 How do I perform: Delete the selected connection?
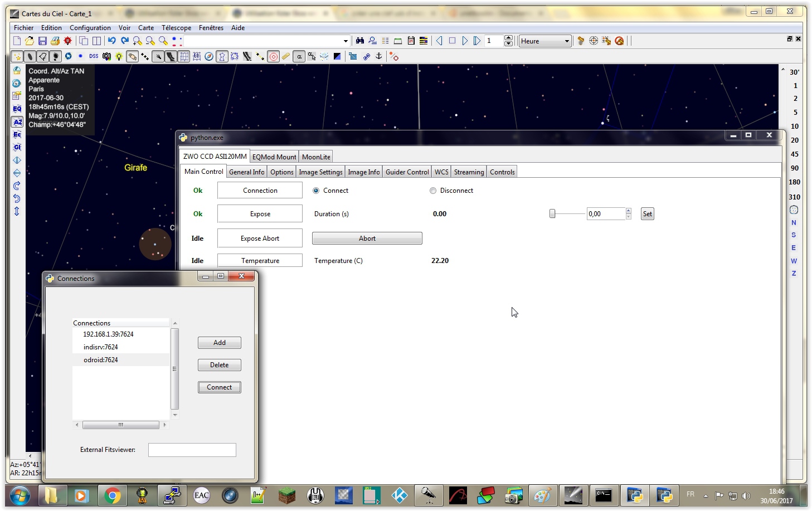click(x=220, y=365)
